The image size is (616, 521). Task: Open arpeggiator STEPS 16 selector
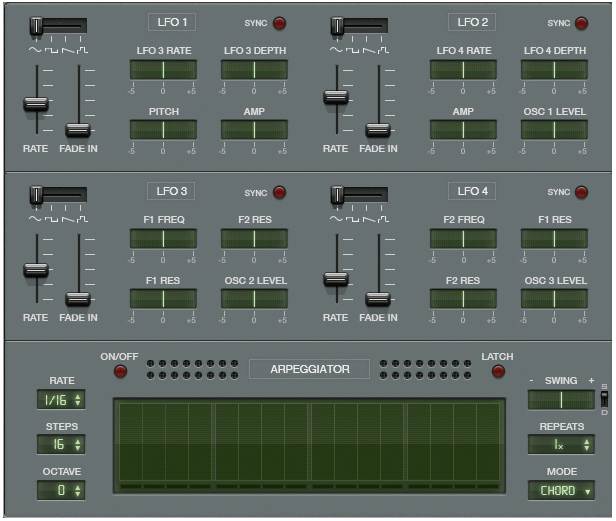(x=61, y=444)
